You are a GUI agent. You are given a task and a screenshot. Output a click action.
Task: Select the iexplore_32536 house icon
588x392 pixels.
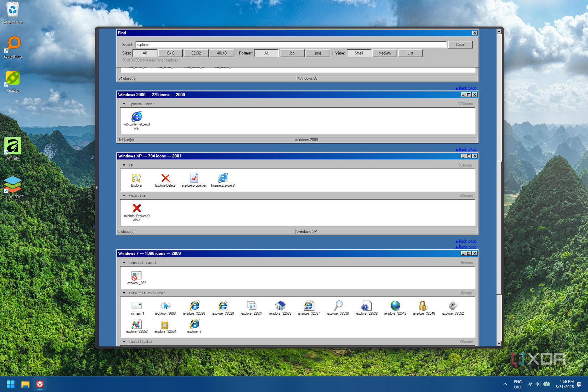(280, 308)
